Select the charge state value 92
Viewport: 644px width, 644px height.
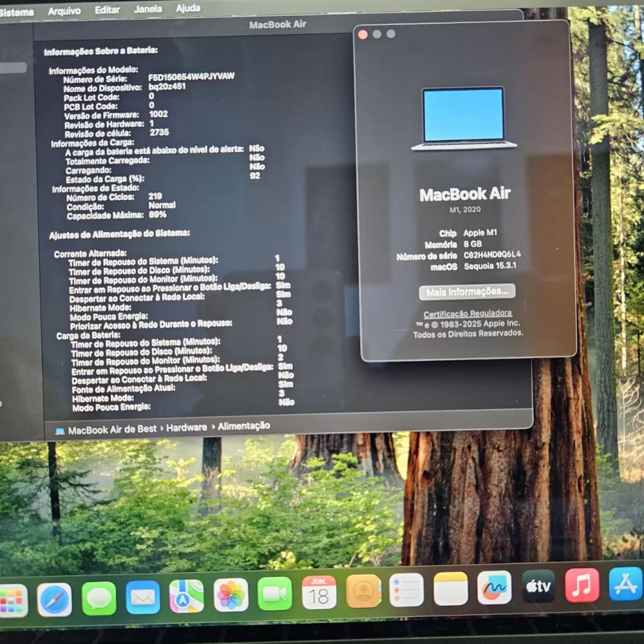(x=254, y=176)
